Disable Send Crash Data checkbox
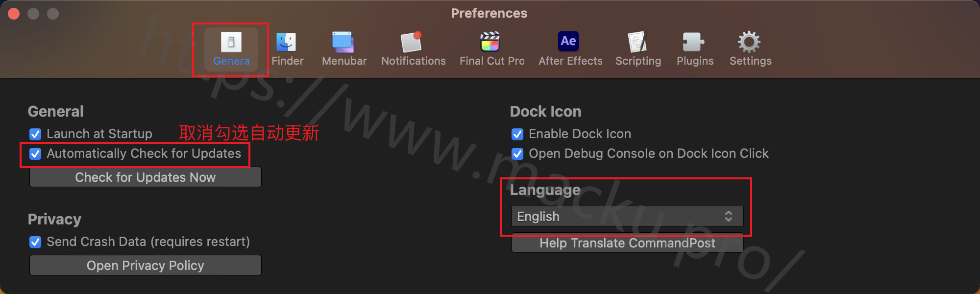The image size is (980, 294). (x=35, y=242)
